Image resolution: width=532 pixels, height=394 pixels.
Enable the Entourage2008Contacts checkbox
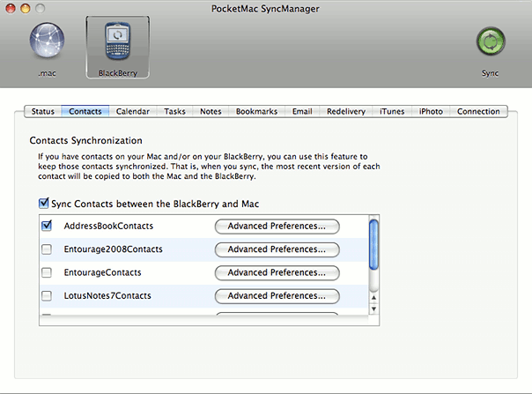(47, 249)
